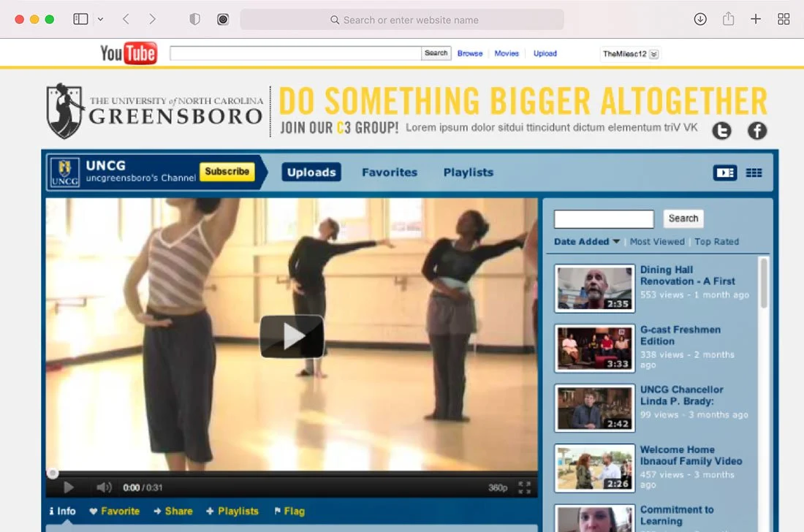804x532 pixels.
Task: Open the Safari share menu
Action: (x=728, y=20)
